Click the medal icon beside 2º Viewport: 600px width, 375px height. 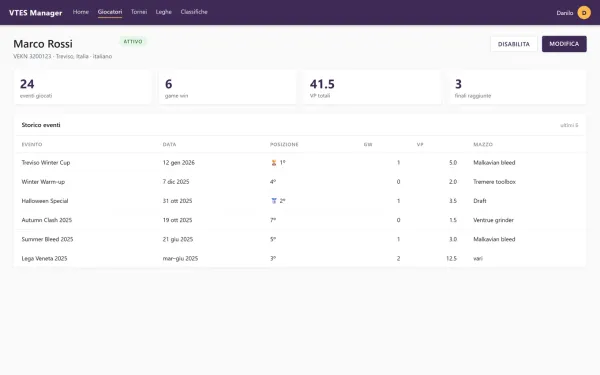coord(274,201)
